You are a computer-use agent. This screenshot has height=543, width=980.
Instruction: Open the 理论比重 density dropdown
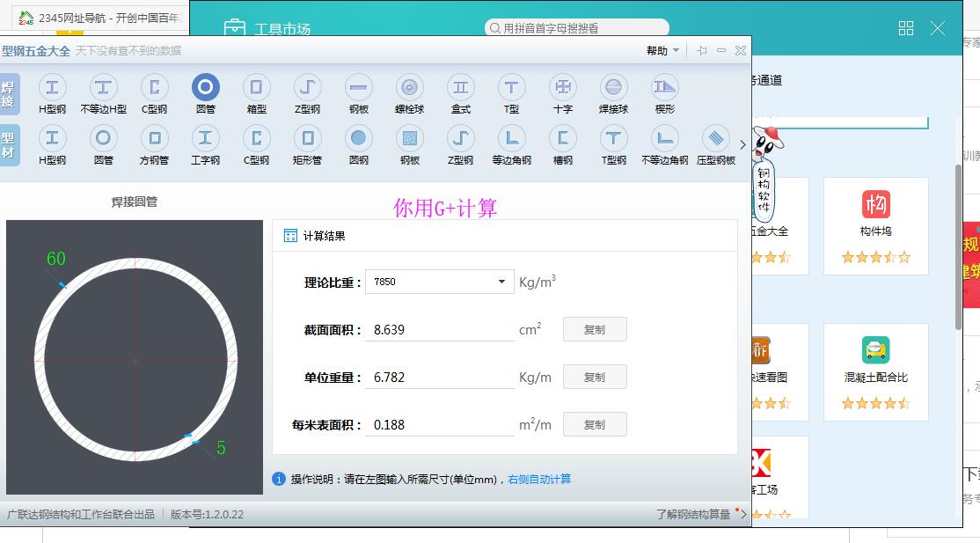(439, 282)
